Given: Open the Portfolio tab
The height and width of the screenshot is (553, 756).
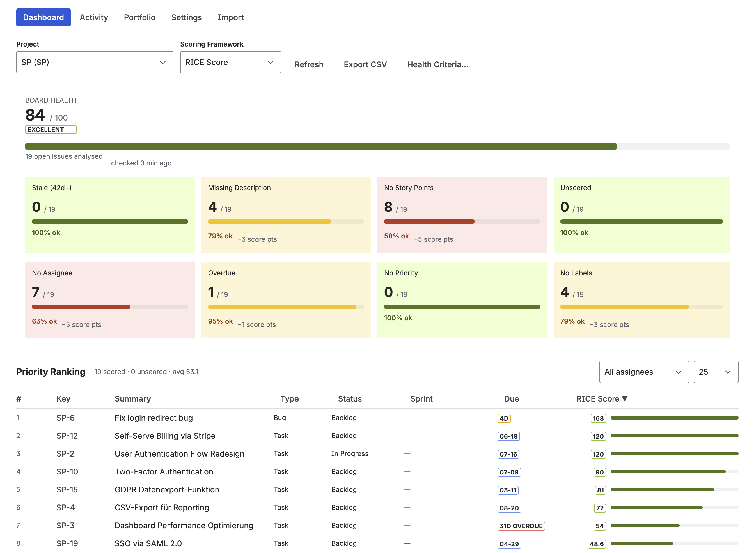Looking at the screenshot, I should [x=139, y=17].
